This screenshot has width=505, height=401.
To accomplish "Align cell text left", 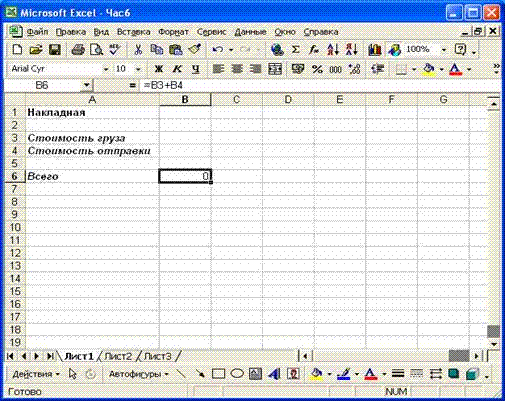I will pyautogui.click(x=218, y=69).
